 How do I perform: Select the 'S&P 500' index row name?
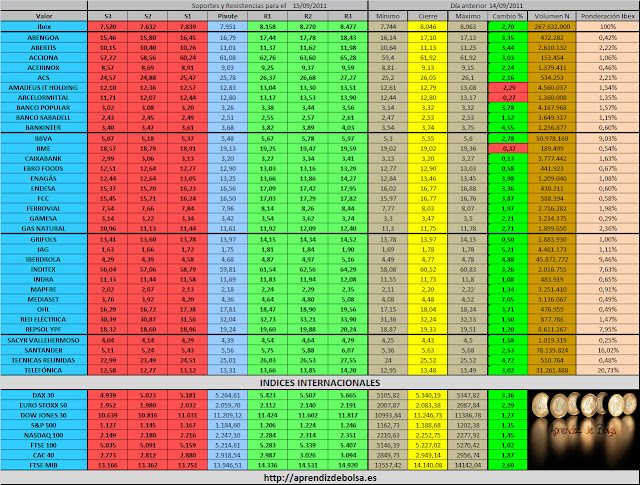(x=44, y=425)
